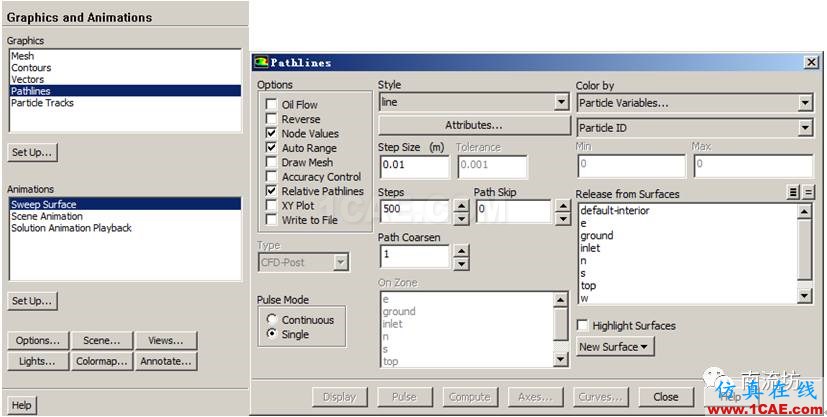The height and width of the screenshot is (417, 827).
Task: Decrease the Path Coarsen value
Action: coord(461,264)
